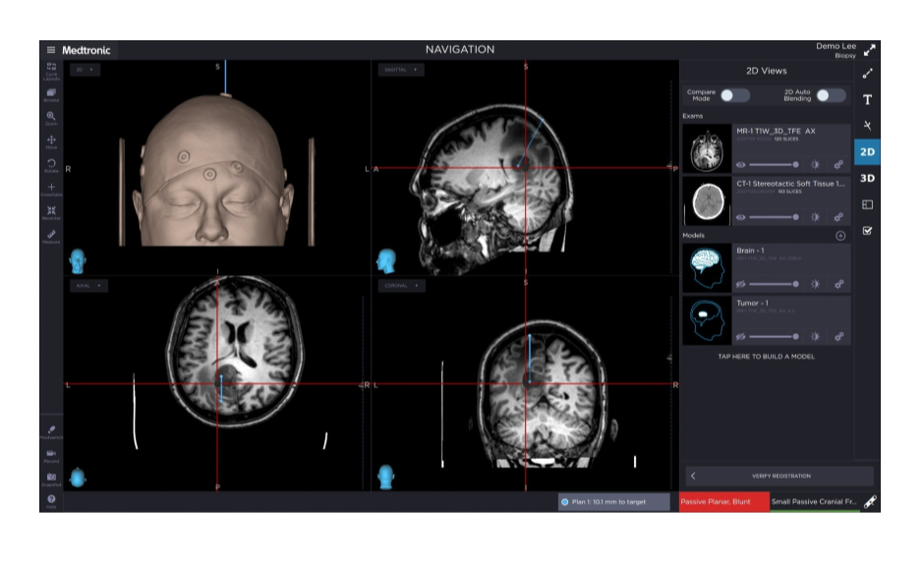The image size is (924, 564).
Task: Switch to the 3D tab in right strip
Action: pyautogui.click(x=867, y=178)
